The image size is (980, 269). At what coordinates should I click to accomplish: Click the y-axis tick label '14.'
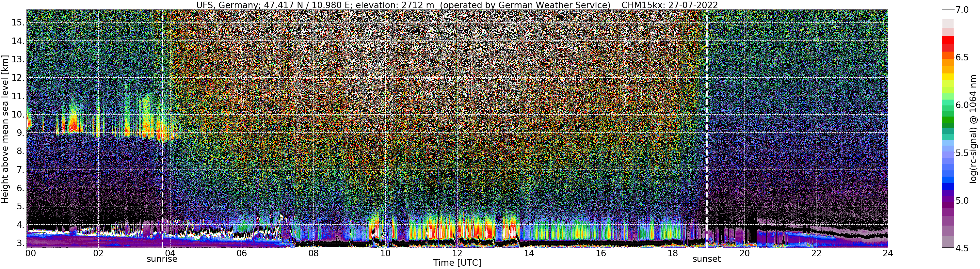point(18,41)
